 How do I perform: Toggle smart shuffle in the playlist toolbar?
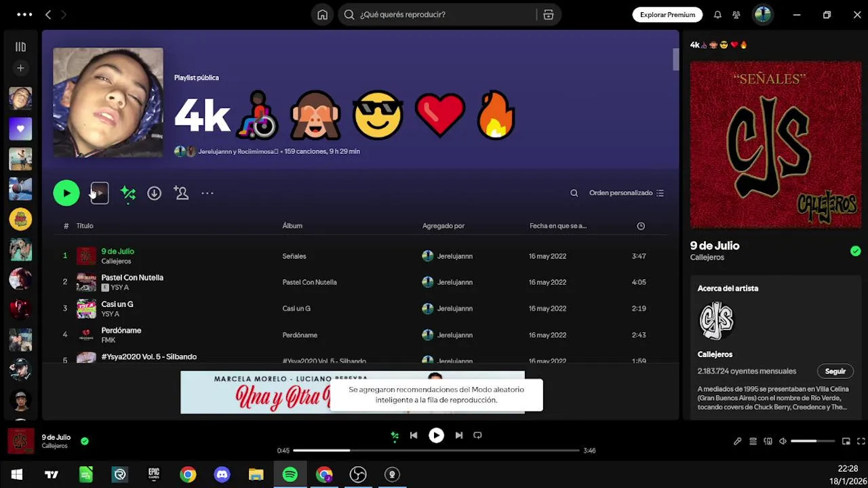(128, 194)
